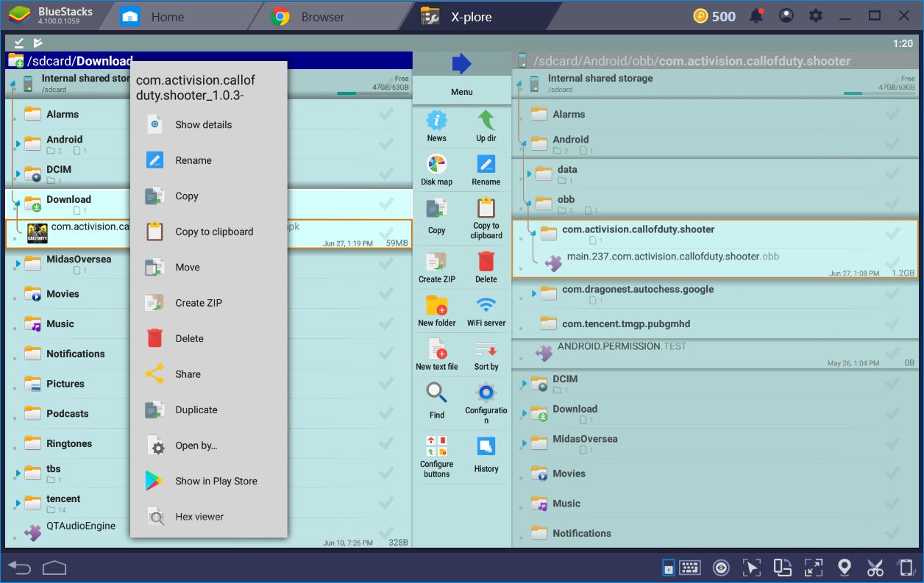Click the 500 coins balance
The image size is (924, 583).
(714, 16)
